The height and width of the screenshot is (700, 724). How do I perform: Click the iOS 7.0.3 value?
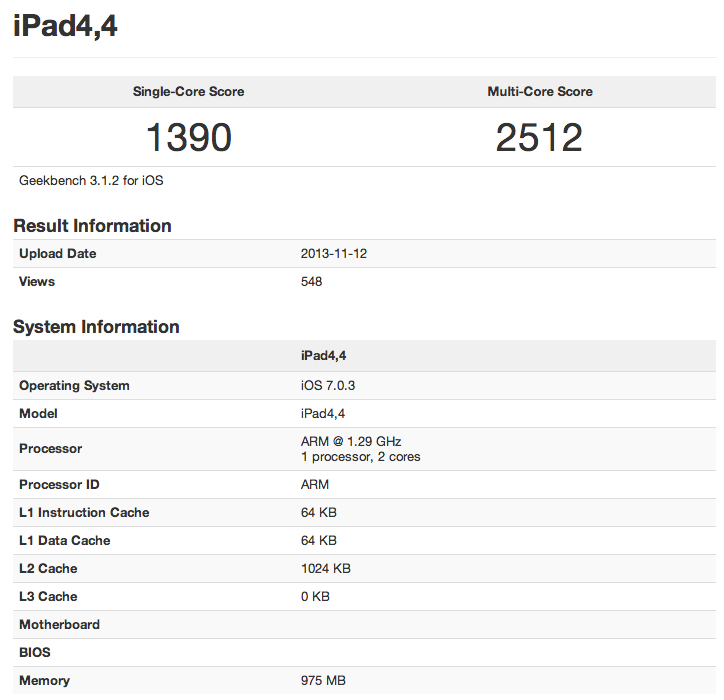tap(328, 386)
